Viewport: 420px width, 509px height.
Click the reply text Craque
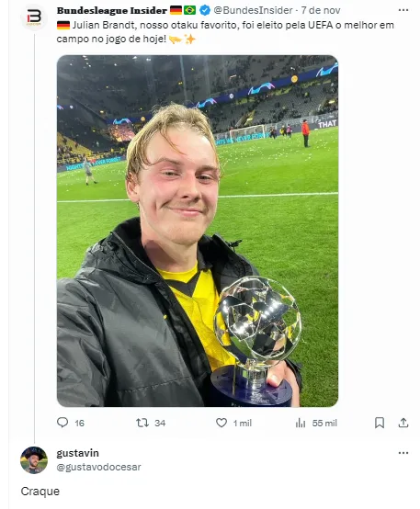[40, 492]
